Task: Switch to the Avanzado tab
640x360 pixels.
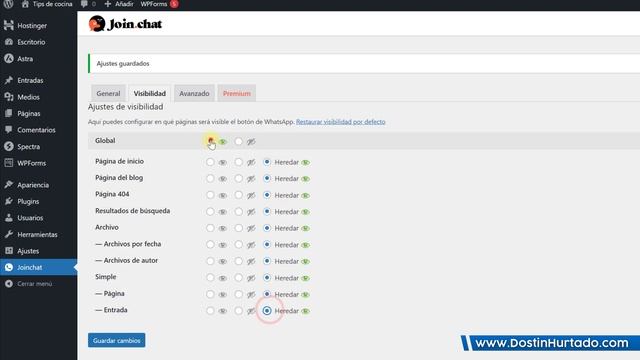Action: coord(194,93)
